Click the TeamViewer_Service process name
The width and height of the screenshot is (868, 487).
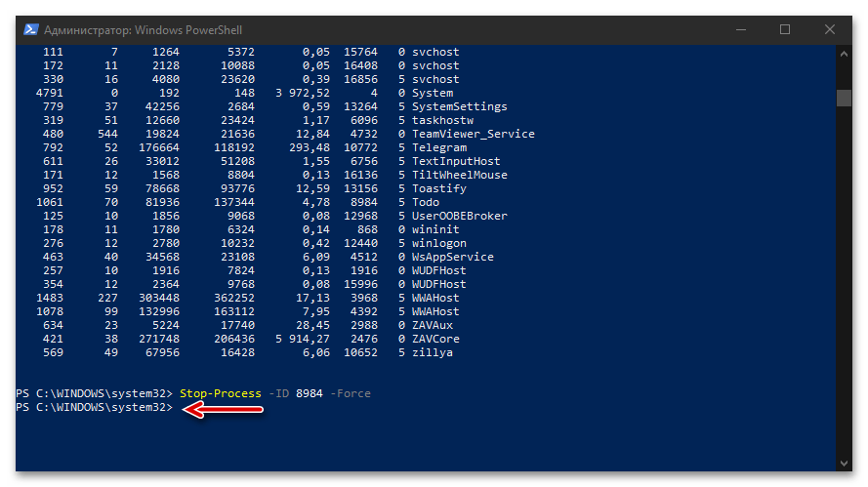tap(473, 134)
